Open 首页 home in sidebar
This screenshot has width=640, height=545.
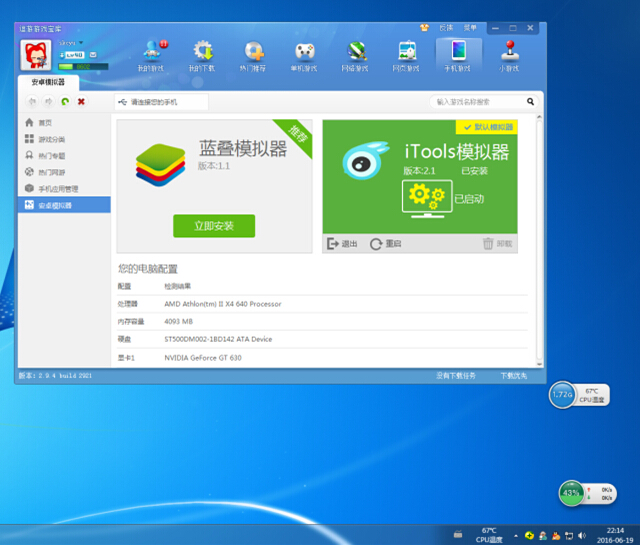click(x=64, y=122)
